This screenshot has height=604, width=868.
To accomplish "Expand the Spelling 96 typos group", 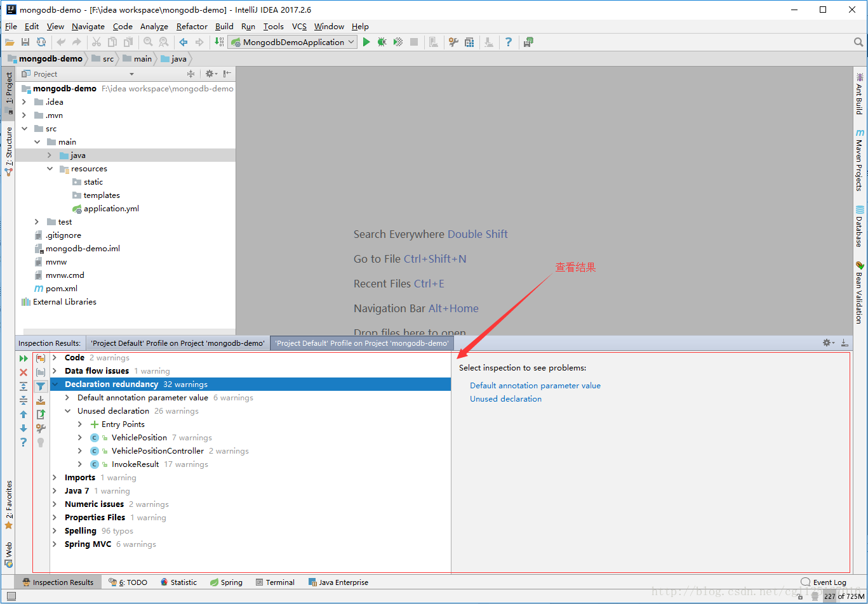I will click(x=55, y=531).
